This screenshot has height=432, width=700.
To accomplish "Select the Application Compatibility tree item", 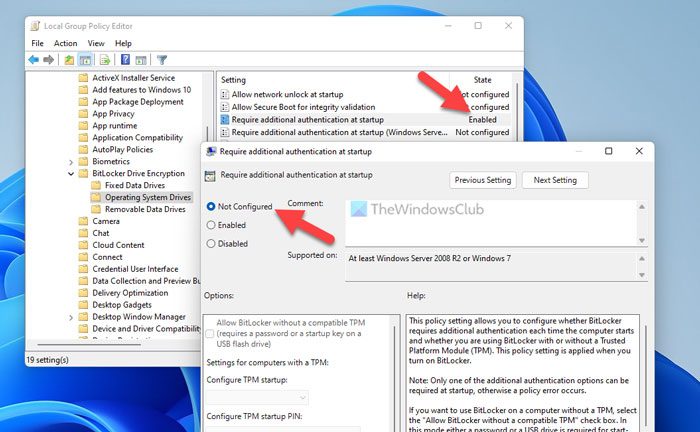I will 138,137.
